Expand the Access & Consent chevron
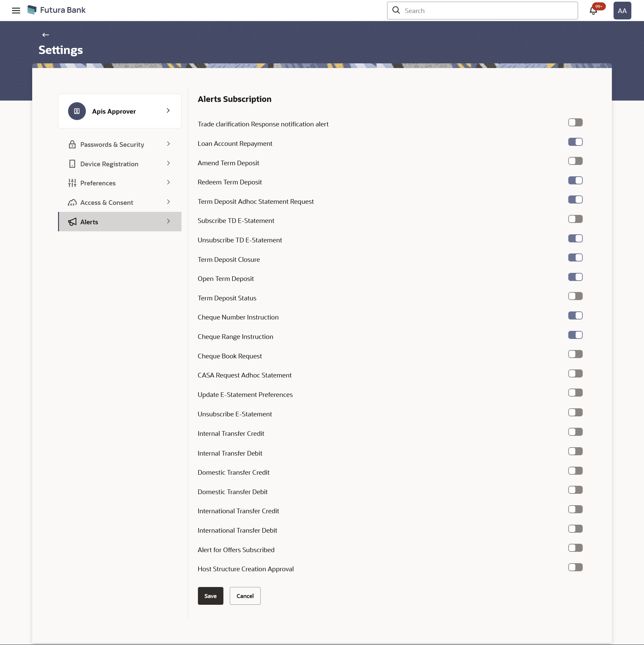 (x=168, y=202)
